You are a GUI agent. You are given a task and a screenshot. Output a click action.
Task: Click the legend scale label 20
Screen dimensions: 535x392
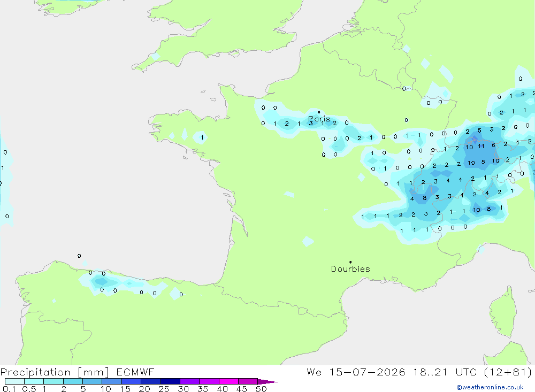pyautogui.click(x=144, y=389)
